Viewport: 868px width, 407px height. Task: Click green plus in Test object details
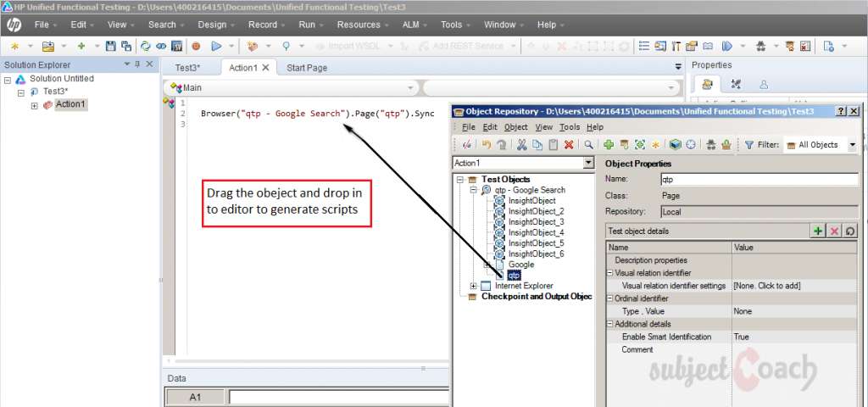click(x=818, y=231)
